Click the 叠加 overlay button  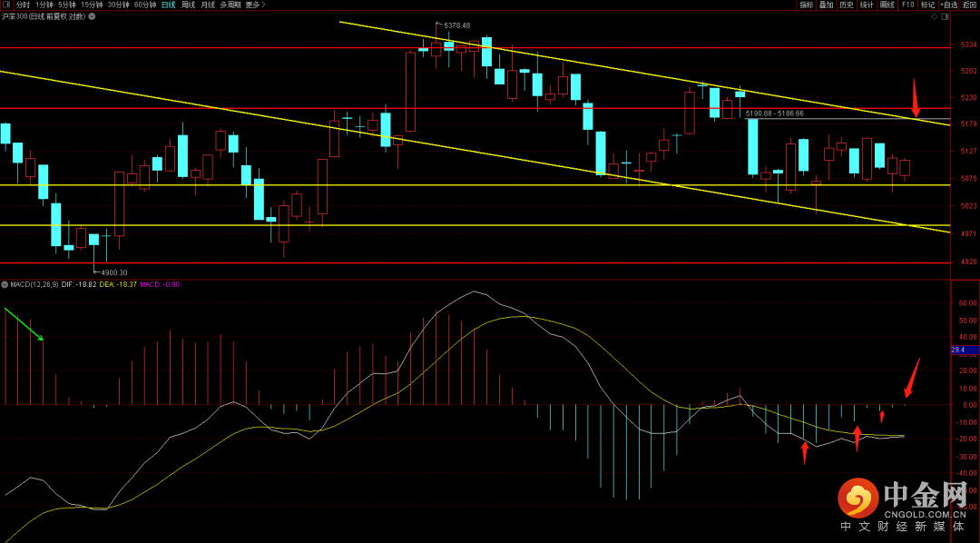coord(826,5)
